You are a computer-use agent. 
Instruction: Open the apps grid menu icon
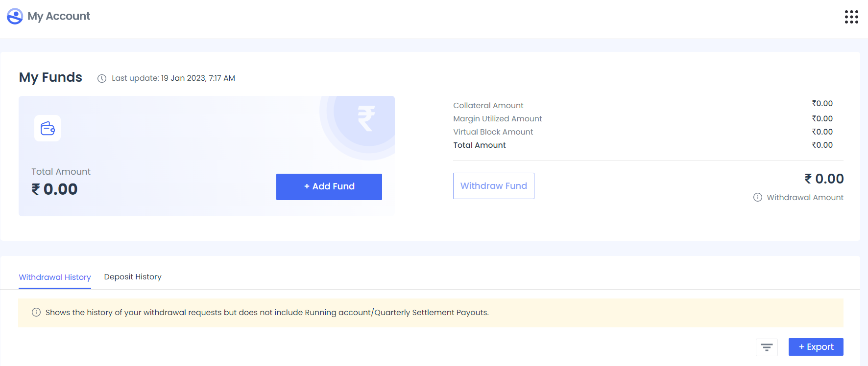tap(851, 17)
